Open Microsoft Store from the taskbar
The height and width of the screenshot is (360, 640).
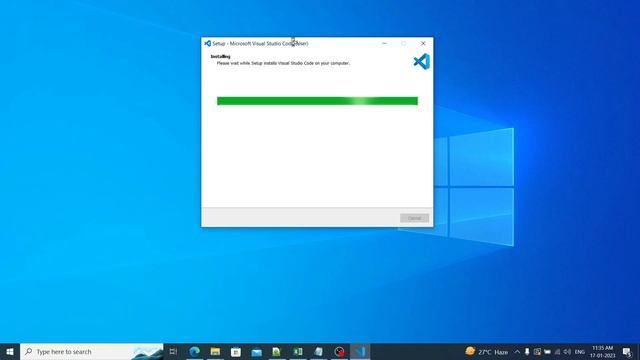pyautogui.click(x=236, y=351)
